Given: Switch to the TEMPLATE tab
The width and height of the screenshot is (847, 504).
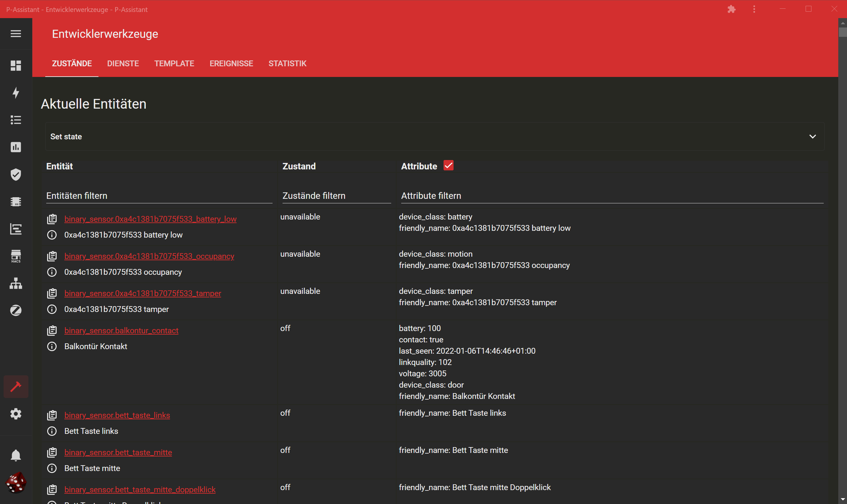Looking at the screenshot, I should click(174, 63).
